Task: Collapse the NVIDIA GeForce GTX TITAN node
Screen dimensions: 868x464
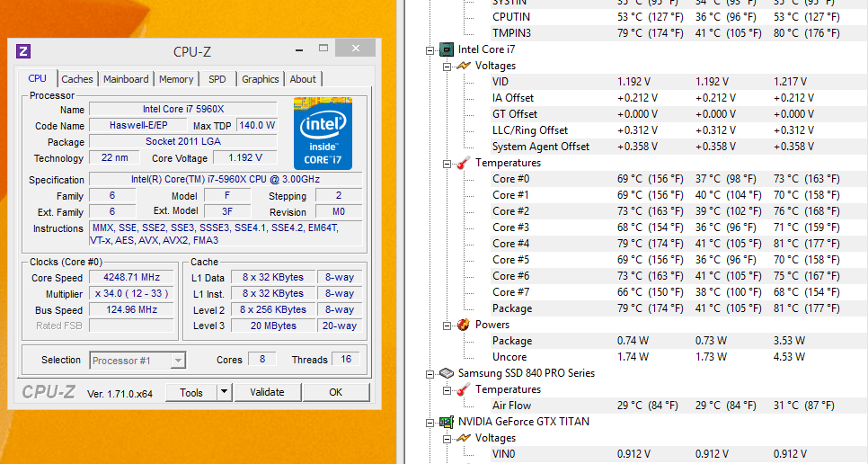Action: (430, 423)
